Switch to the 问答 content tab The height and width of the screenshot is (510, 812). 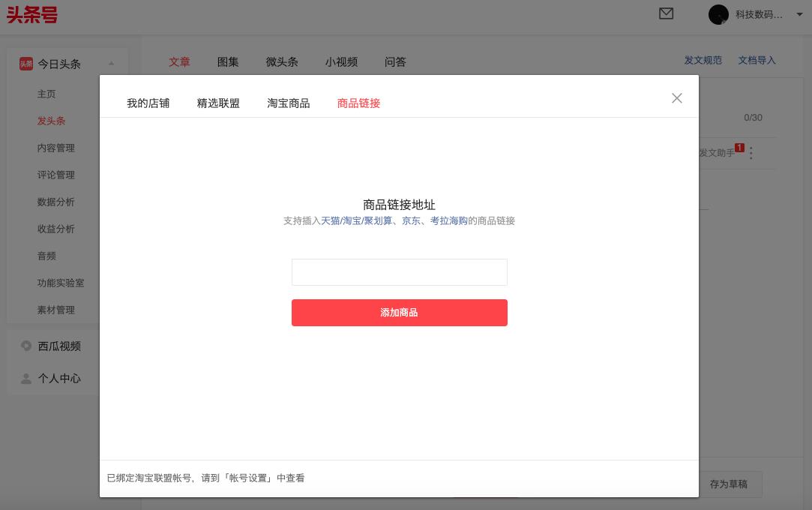click(x=395, y=62)
